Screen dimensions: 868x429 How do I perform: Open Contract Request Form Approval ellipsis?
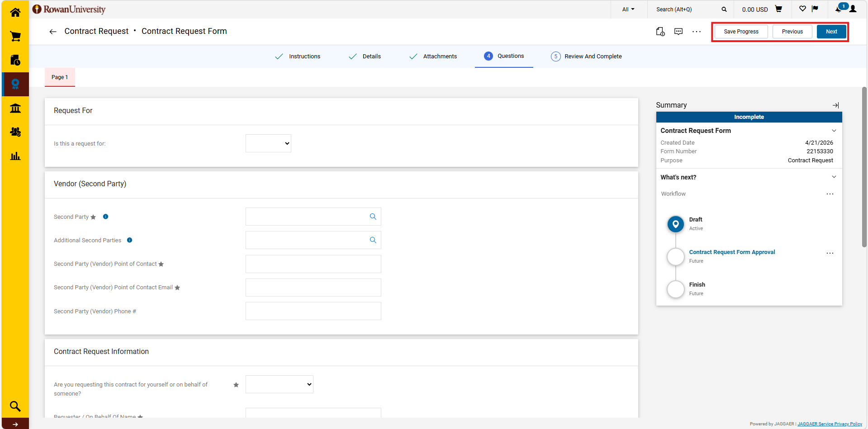pos(830,253)
